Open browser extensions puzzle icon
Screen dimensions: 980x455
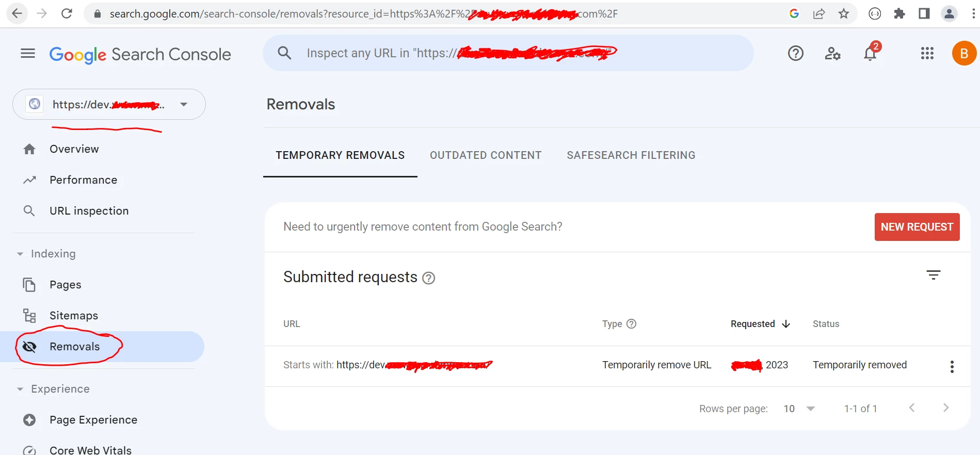pyautogui.click(x=899, y=13)
